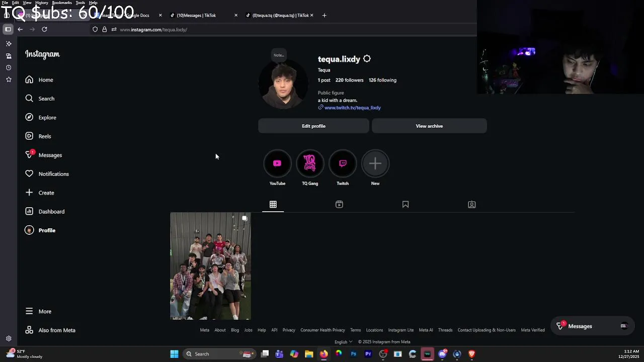Click the Meta Verified footer link
The image size is (644, 362).
click(533, 330)
